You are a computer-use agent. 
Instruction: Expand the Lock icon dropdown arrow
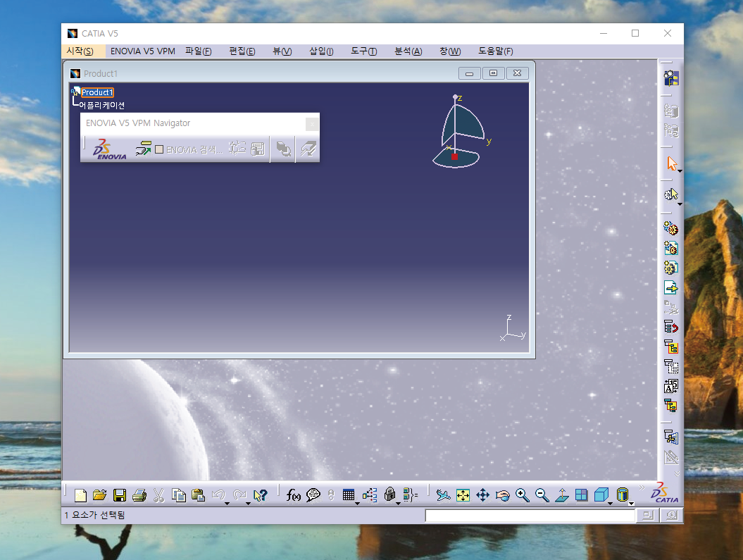(398, 503)
